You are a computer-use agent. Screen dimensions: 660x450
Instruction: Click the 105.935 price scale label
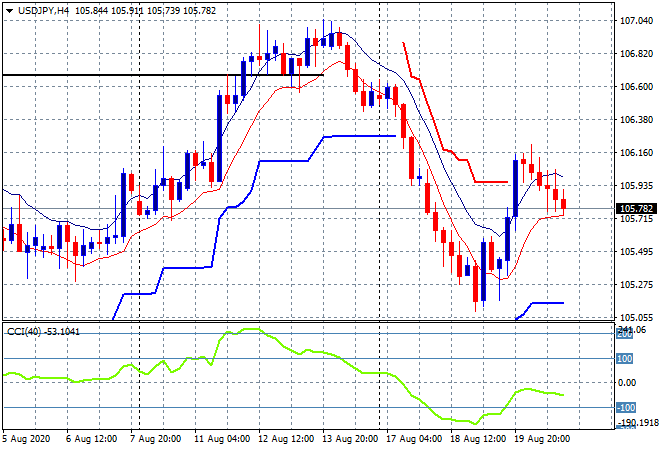coord(636,186)
